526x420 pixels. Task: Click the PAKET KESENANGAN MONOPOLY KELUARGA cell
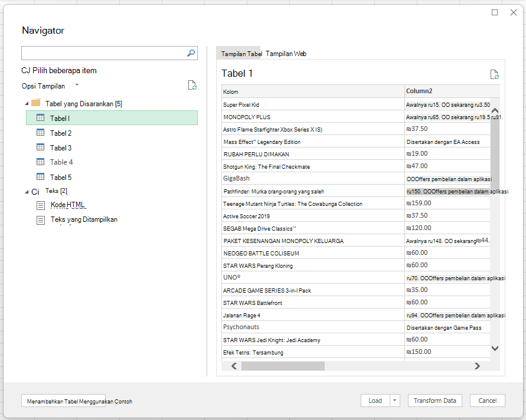(x=313, y=241)
